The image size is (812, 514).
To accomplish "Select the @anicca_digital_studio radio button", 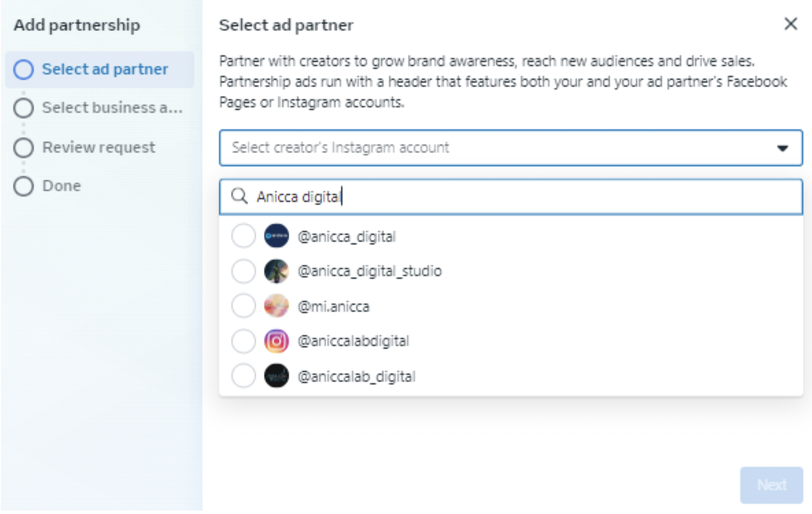I will pos(243,271).
